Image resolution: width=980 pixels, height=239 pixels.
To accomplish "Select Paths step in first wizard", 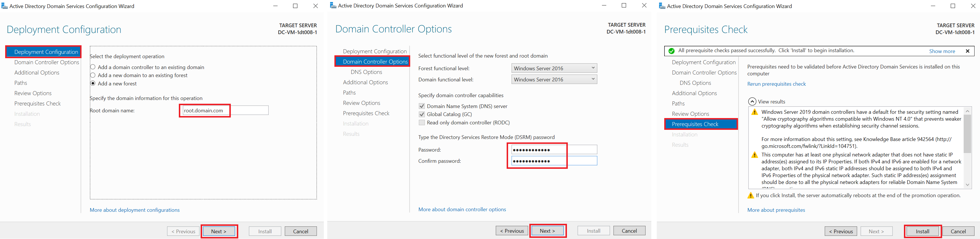I will 21,83.
